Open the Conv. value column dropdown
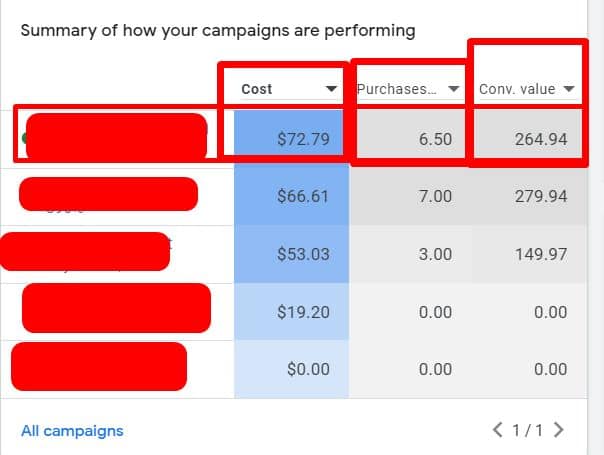This screenshot has width=604, height=455. 569,90
